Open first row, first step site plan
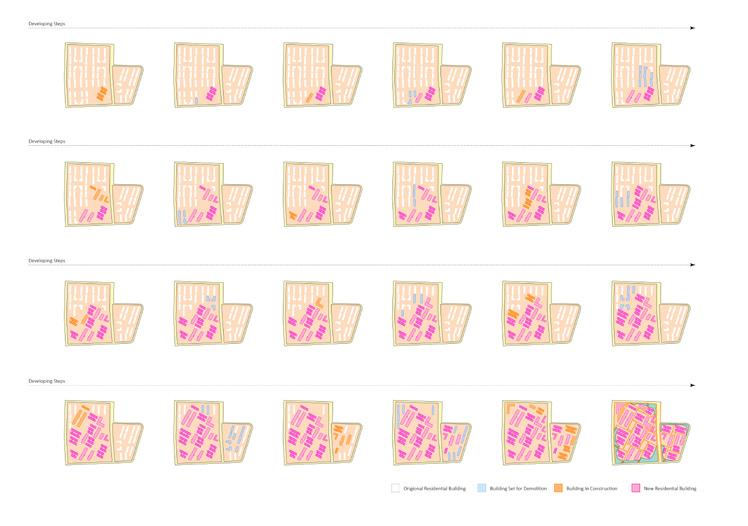 (x=104, y=75)
